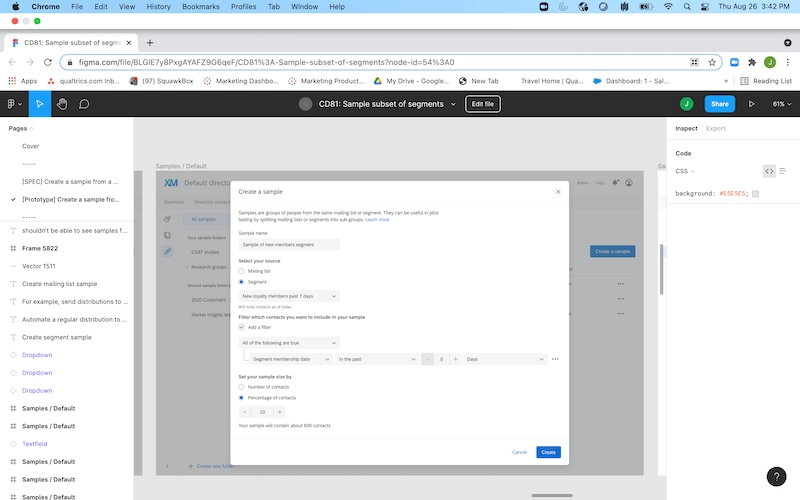Open the Window menu
Viewport: 800px width, 500px height.
click(x=304, y=7)
